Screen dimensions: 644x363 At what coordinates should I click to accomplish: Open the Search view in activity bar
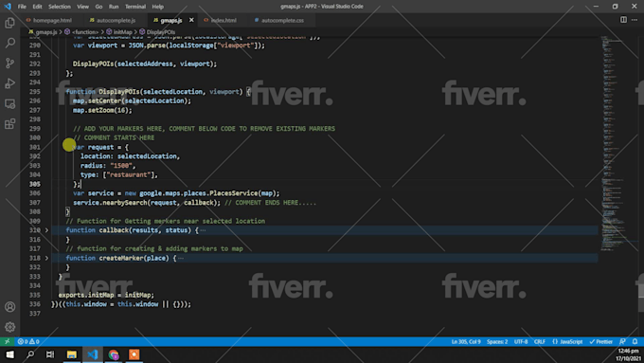point(9,43)
